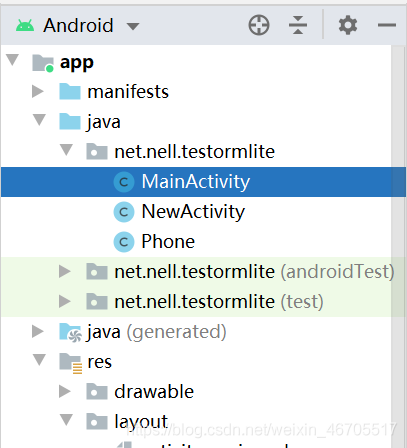The height and width of the screenshot is (448, 407).
Task: Click the locate target crosshair icon
Action: tap(259, 25)
